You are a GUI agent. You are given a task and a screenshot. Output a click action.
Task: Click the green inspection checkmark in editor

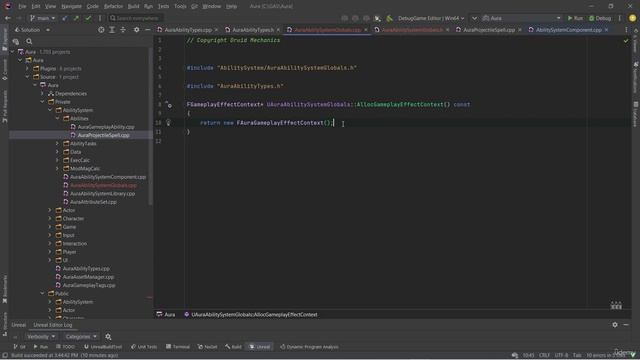[x=626, y=41]
